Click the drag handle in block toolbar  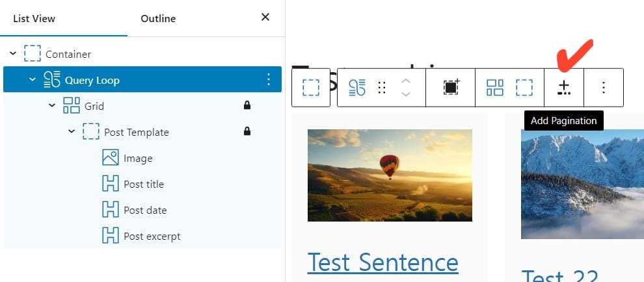coord(382,88)
